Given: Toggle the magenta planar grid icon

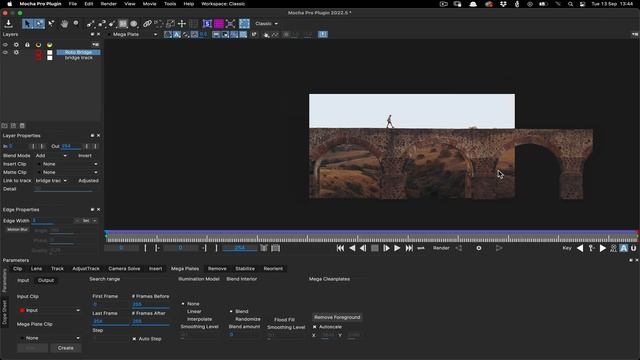Looking at the screenshot, I should tap(219, 24).
